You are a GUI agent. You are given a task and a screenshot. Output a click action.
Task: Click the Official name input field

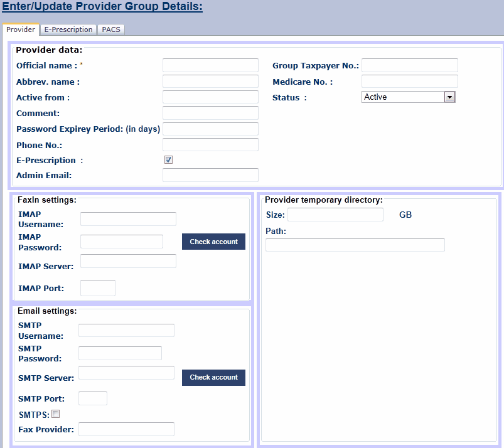tap(210, 65)
